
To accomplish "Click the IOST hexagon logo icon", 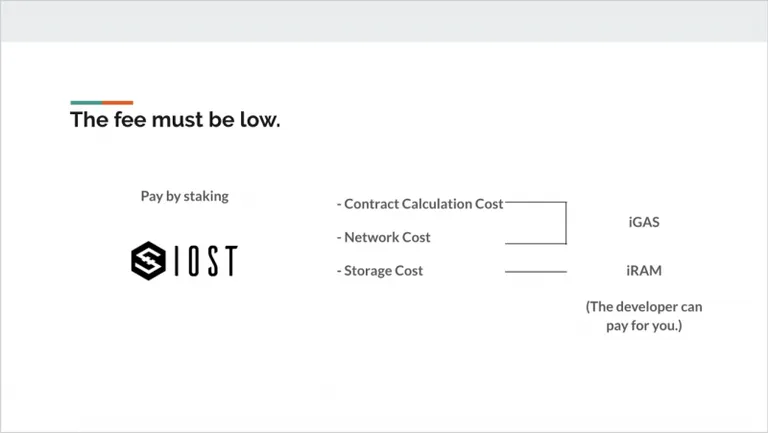I will pyautogui.click(x=148, y=261).
